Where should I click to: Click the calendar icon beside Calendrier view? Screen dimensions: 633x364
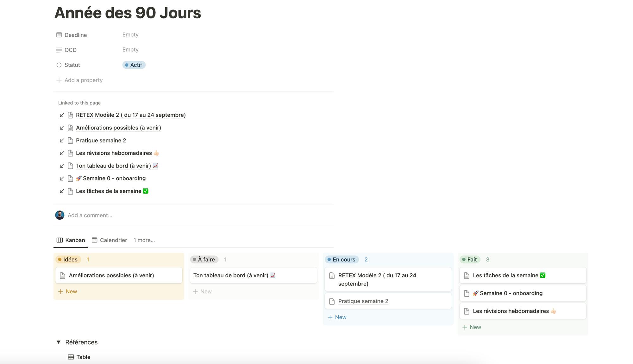(x=94, y=240)
